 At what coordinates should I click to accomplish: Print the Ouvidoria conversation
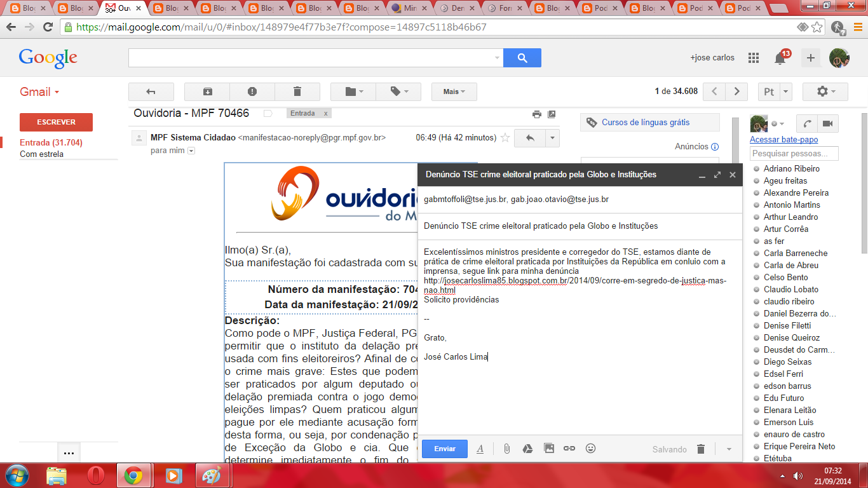pos(537,114)
